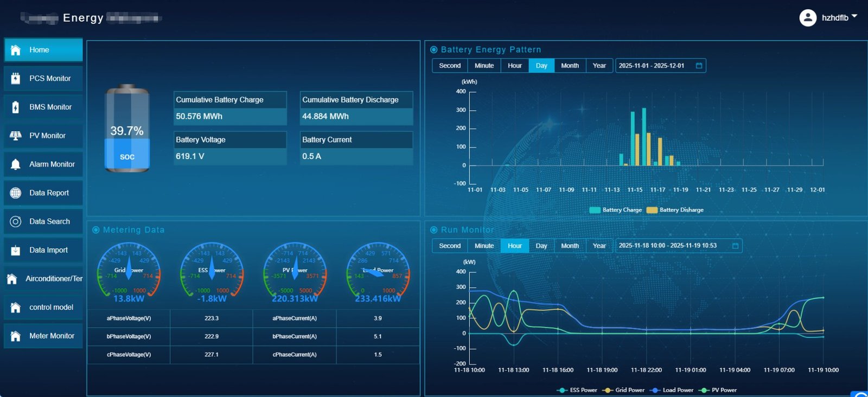Select Minute tab in Run Monitor
868x397 pixels.
(x=484, y=246)
